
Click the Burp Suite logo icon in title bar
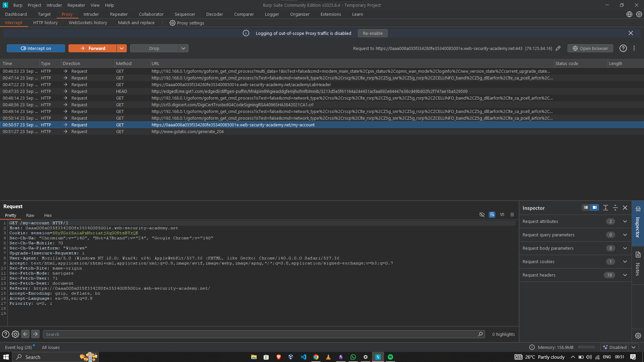click(x=5, y=5)
